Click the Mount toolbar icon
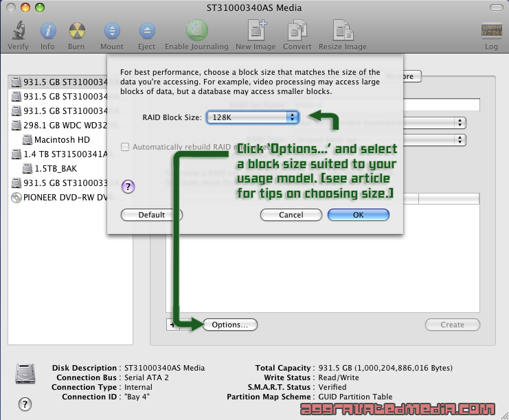Viewport: 509px width, 420px height. pyautogui.click(x=112, y=31)
